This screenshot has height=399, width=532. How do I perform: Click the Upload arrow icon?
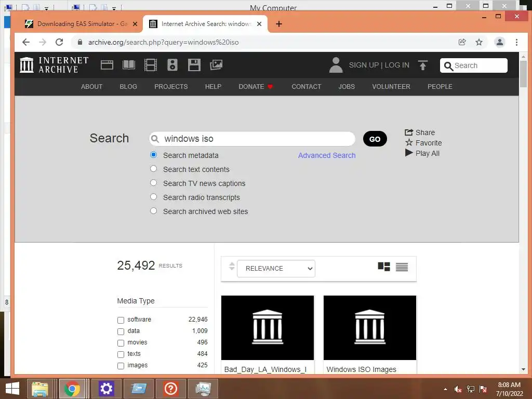423,65
